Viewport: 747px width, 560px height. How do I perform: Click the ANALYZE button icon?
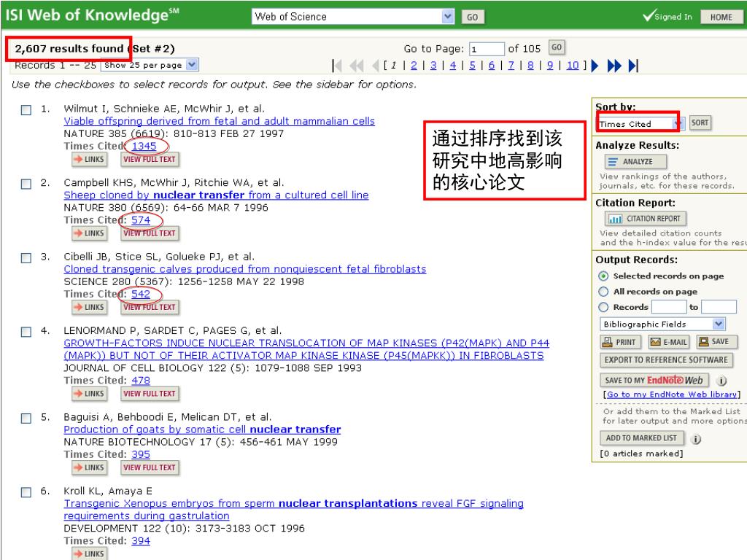(635, 162)
